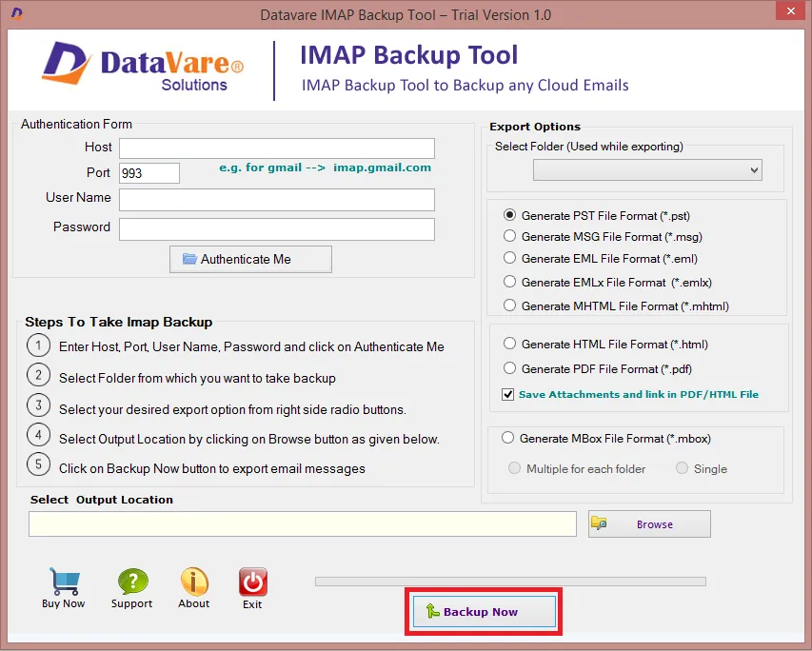Click the app icon in the title bar
Screen dimensions: 812x651
point(16,13)
